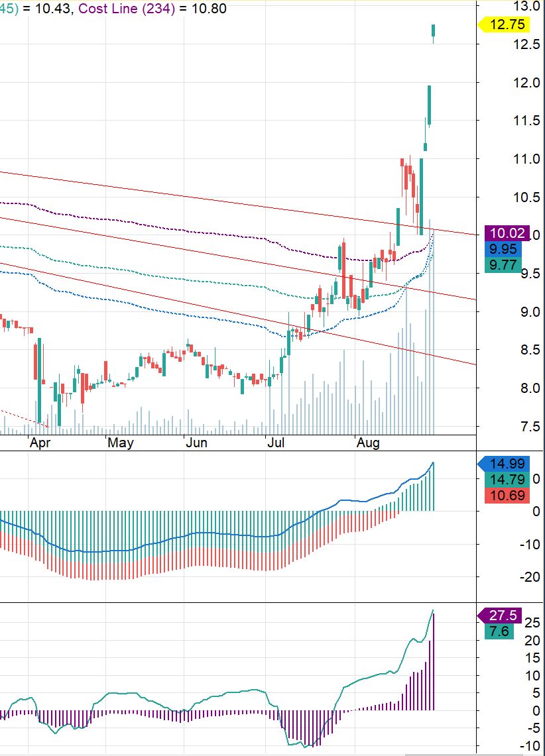This screenshot has width=545, height=756.
Task: Click the -20 label on the middle indicator axis
Action: coord(530,576)
